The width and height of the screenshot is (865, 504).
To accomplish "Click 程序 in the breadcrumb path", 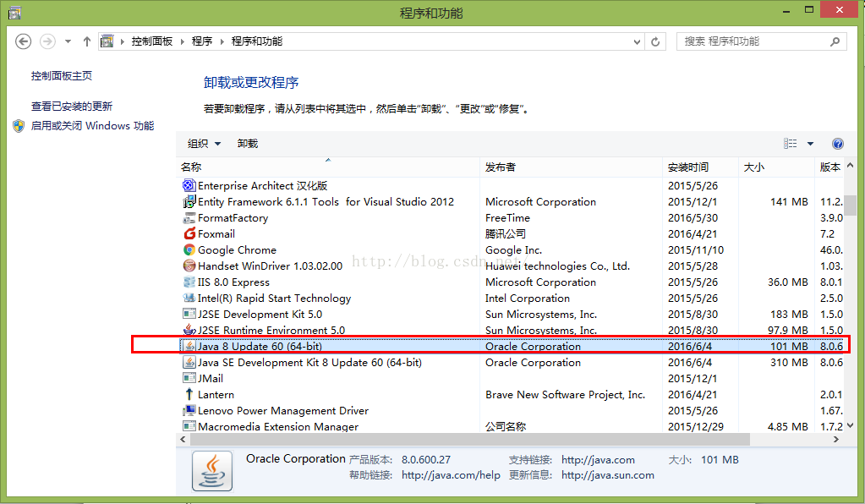I will point(202,41).
